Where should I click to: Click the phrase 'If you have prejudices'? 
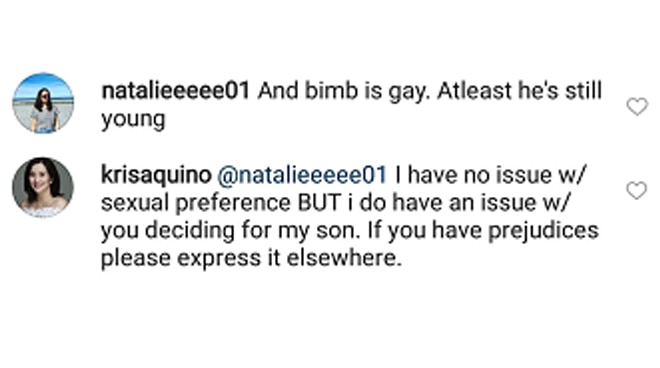tap(483, 231)
